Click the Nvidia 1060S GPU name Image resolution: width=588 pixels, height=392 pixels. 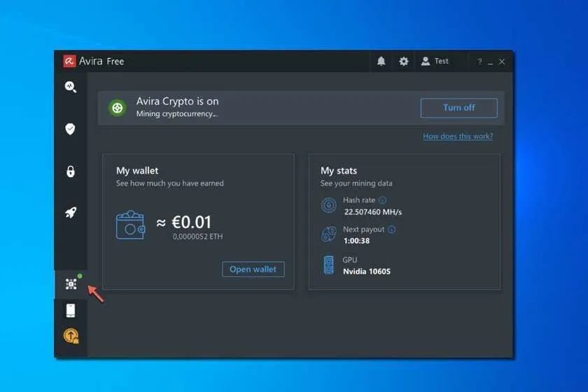pyautogui.click(x=367, y=271)
